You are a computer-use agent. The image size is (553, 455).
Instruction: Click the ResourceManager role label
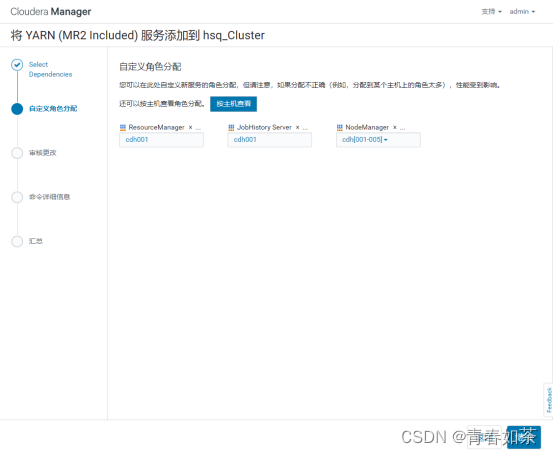pos(156,127)
